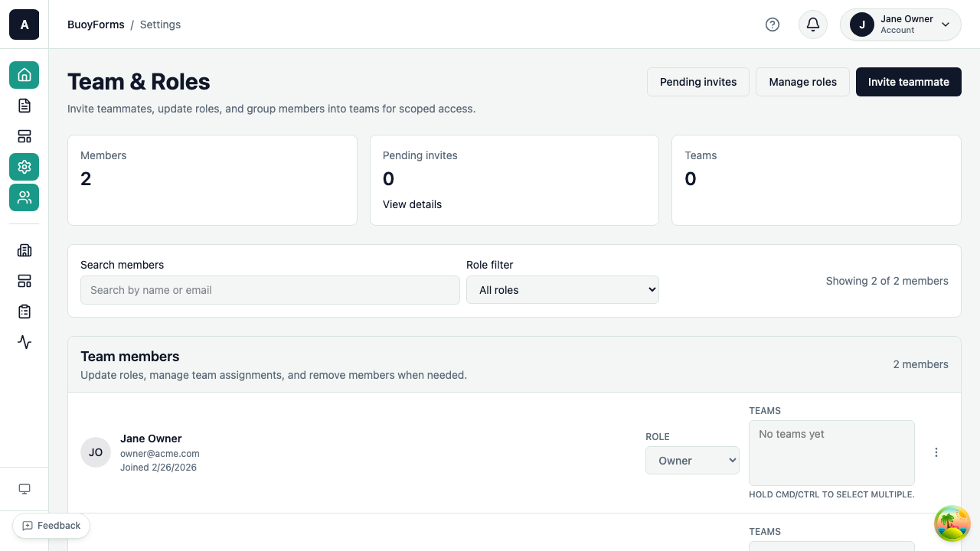Image resolution: width=980 pixels, height=551 pixels.
Task: Open the Role filter dropdown
Action: pyautogui.click(x=563, y=290)
